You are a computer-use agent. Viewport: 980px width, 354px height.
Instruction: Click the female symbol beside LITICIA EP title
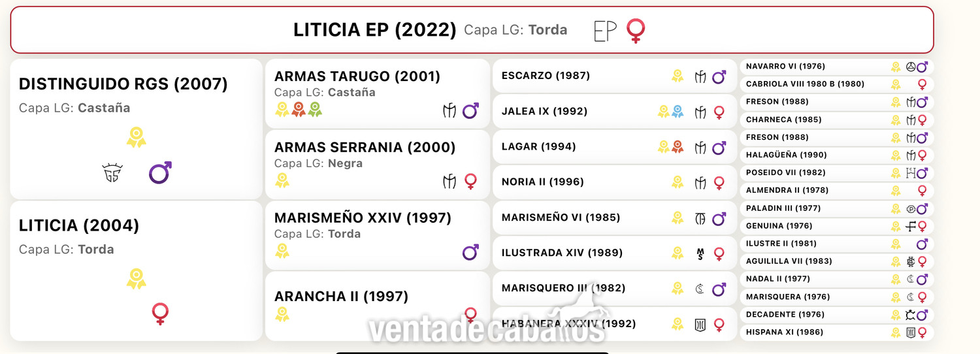(635, 31)
